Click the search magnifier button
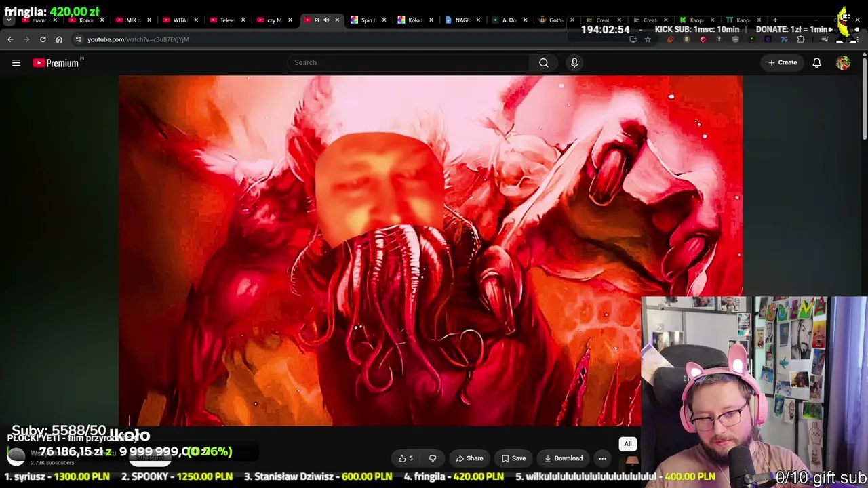Viewport: 868px width, 488px height. point(544,63)
